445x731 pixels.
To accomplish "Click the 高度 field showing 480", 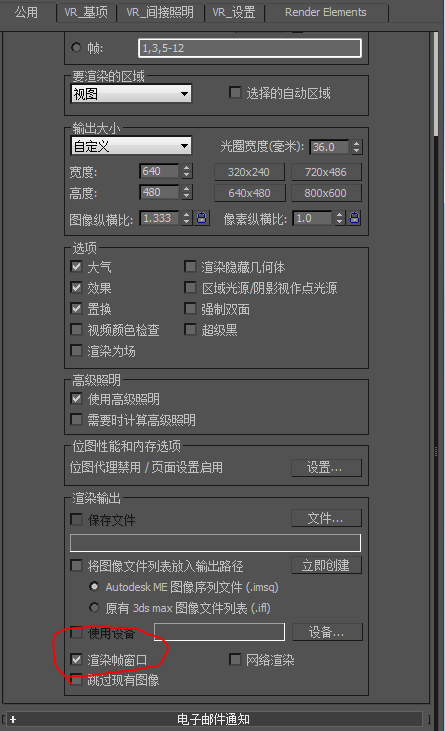I will pos(159,192).
